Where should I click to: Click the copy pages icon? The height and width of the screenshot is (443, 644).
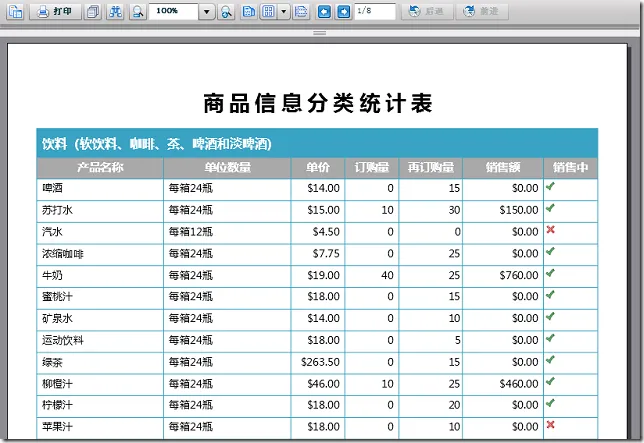(93, 11)
